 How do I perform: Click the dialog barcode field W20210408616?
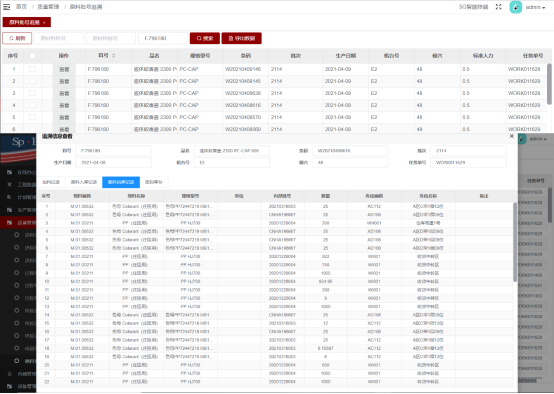[350, 151]
